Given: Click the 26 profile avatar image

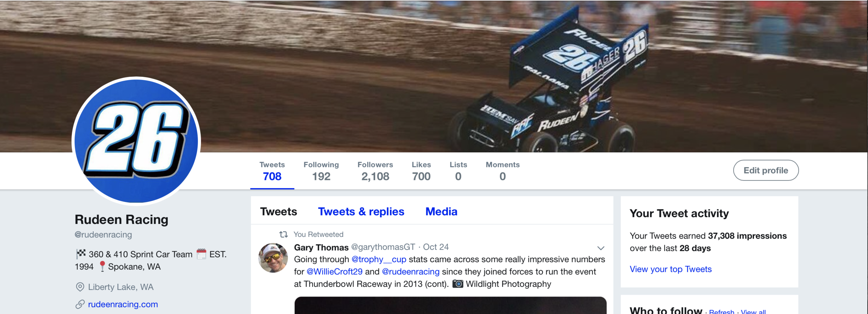Looking at the screenshot, I should pyautogui.click(x=136, y=141).
